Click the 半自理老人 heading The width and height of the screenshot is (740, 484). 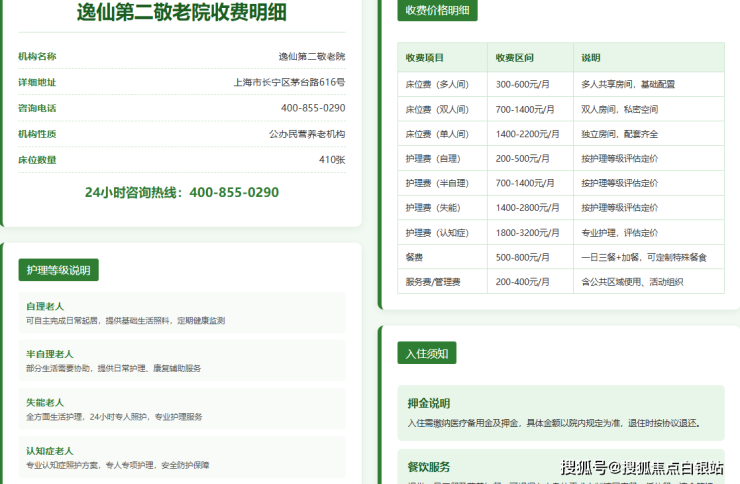[x=50, y=354]
